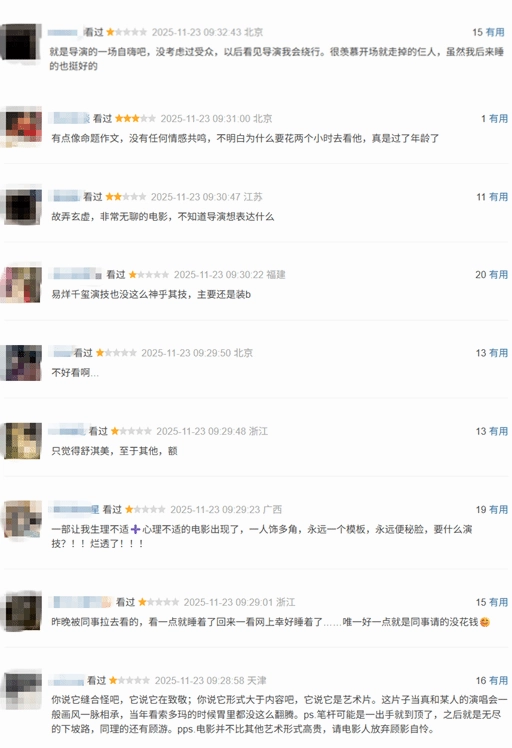Open the avatar of the first Beijing reviewer

(x=20, y=42)
